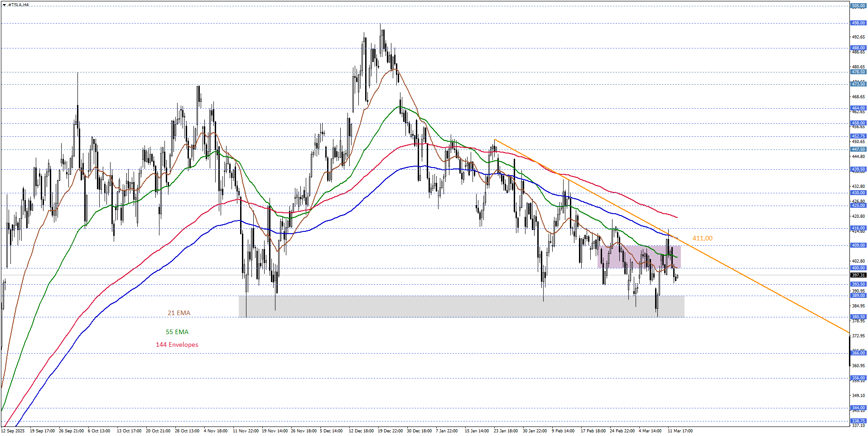Click the 464.00 level price tag

(x=858, y=108)
